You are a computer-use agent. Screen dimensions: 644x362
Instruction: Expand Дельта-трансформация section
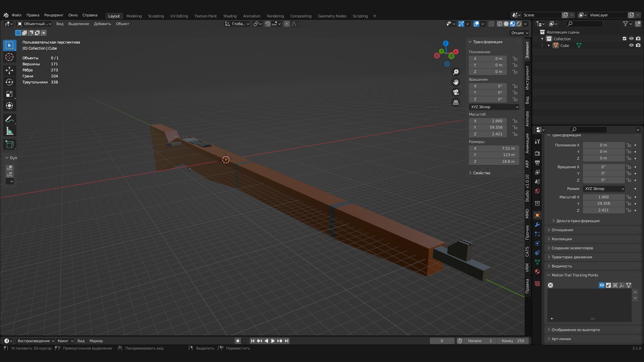[x=578, y=221]
